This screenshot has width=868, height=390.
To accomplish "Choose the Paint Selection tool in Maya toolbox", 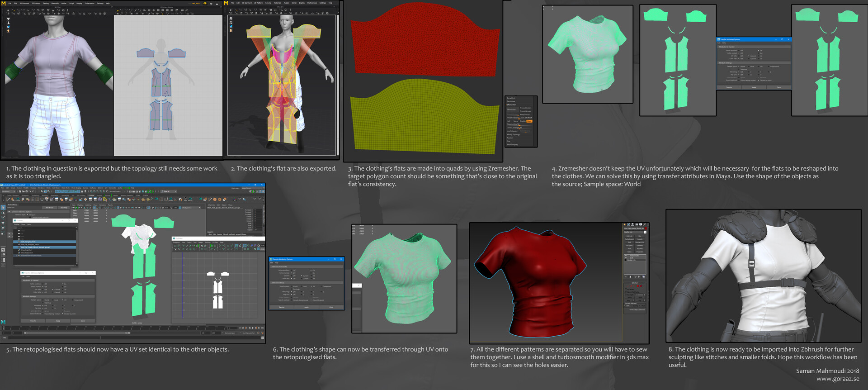I will pyautogui.click(x=3, y=218).
